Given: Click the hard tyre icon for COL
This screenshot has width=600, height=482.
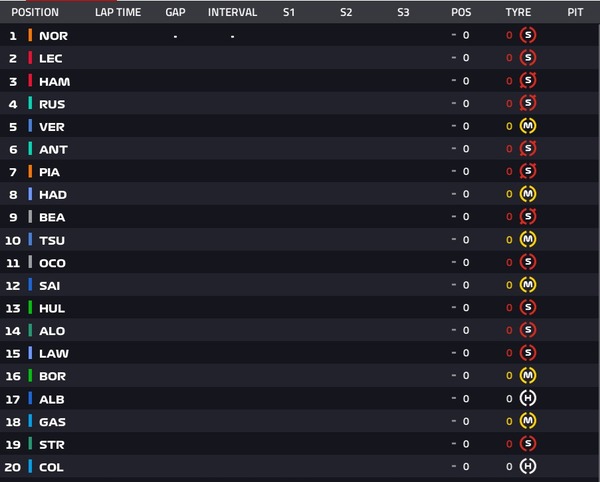Looking at the screenshot, I should (x=528, y=466).
